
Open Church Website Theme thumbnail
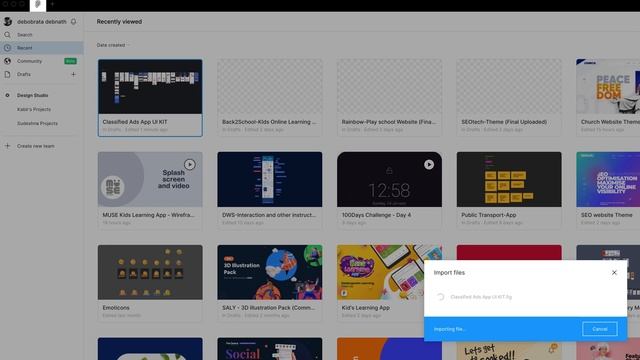coord(608,87)
